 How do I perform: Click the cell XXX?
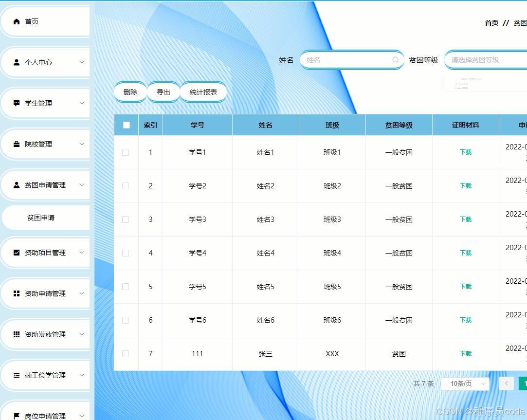pos(332,354)
